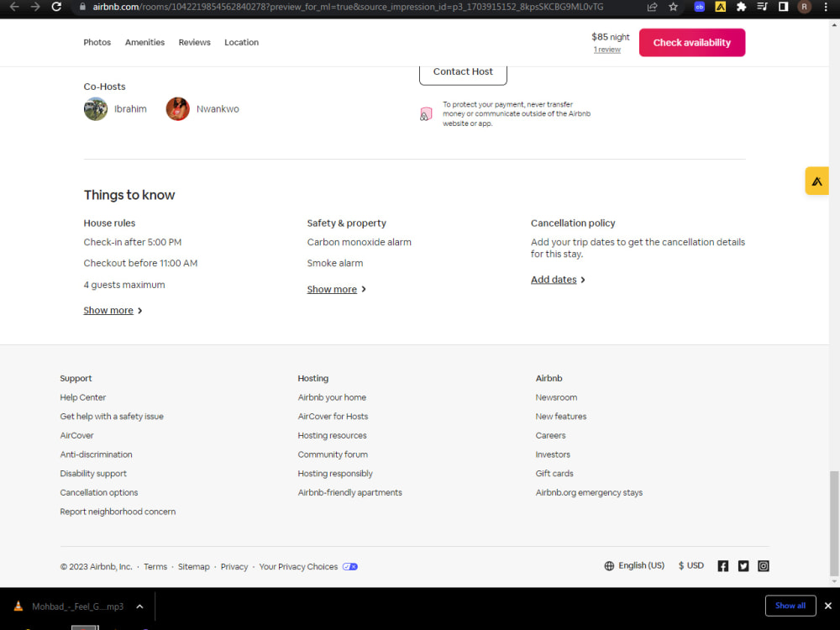Open Airbnb-friendly apartments link
This screenshot has height=630, width=840.
click(x=349, y=492)
